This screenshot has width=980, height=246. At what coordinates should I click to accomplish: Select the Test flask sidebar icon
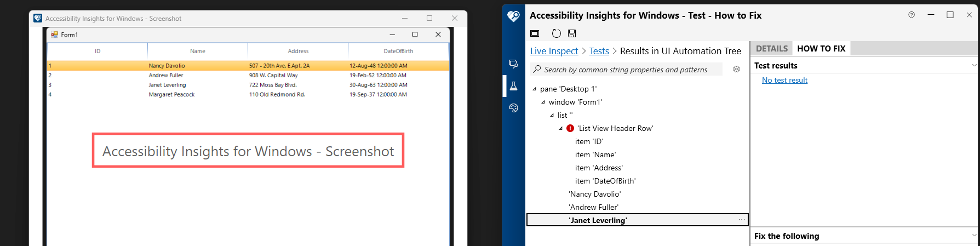tap(514, 86)
